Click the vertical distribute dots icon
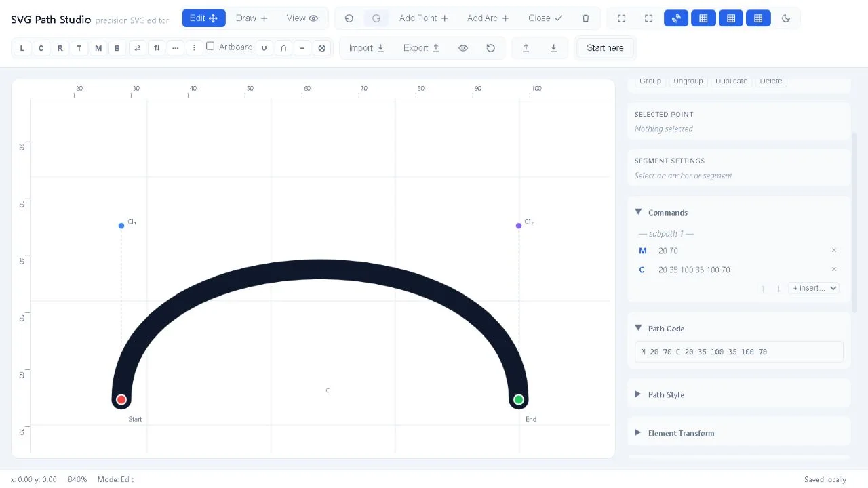Viewport: 868px width, 488px height. [195, 48]
